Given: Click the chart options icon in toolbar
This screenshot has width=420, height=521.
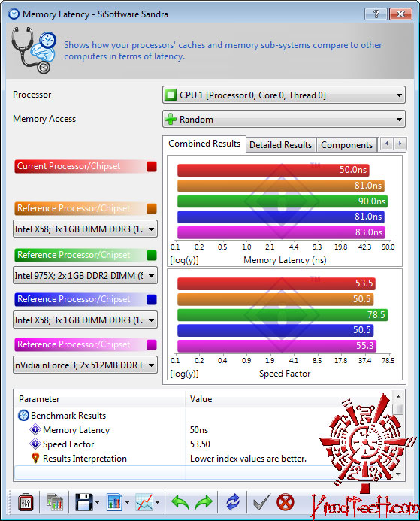Looking at the screenshot, I should click(54, 502).
